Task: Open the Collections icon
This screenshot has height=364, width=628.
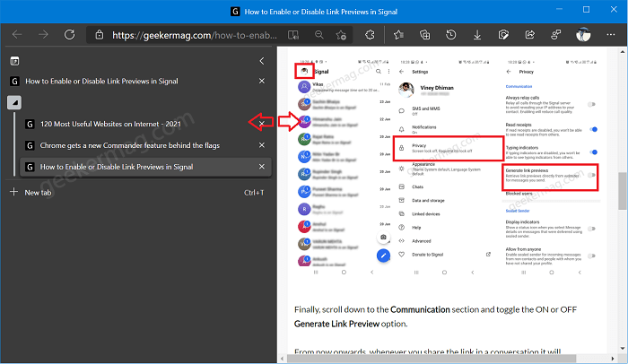Action: (x=424, y=35)
